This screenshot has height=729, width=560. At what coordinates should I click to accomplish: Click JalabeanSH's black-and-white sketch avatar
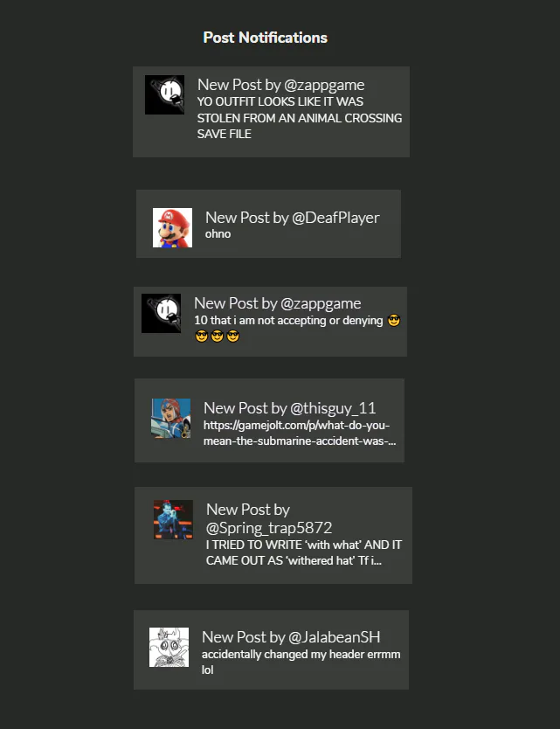169,647
